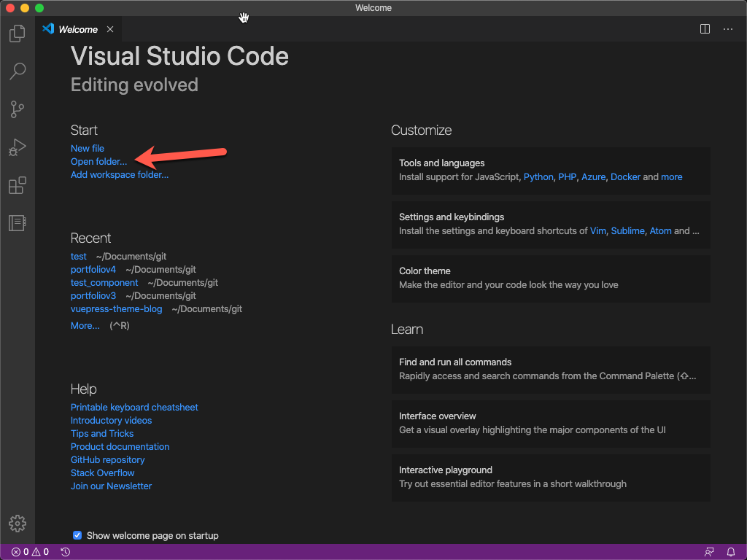
Task: Click the Settings and keybindings title
Action: tap(451, 217)
